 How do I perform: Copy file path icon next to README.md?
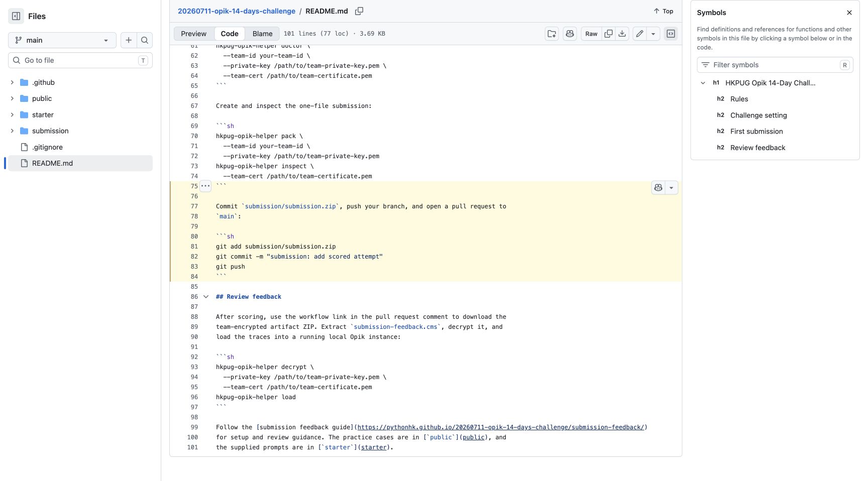[359, 11]
